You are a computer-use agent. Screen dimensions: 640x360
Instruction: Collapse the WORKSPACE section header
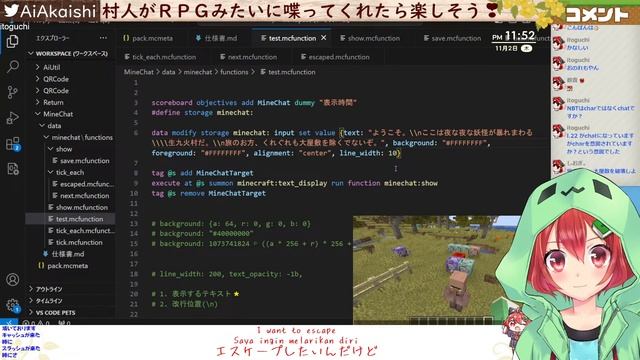point(68,53)
